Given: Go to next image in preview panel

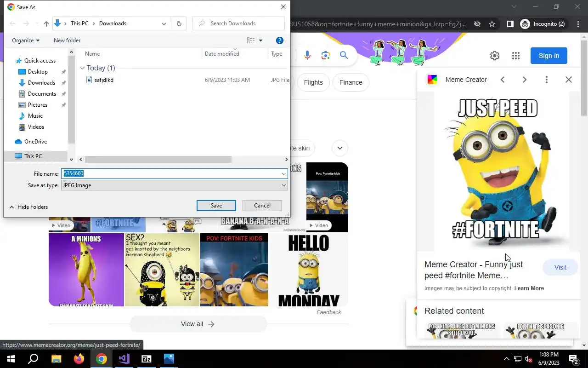Looking at the screenshot, I should tap(525, 80).
